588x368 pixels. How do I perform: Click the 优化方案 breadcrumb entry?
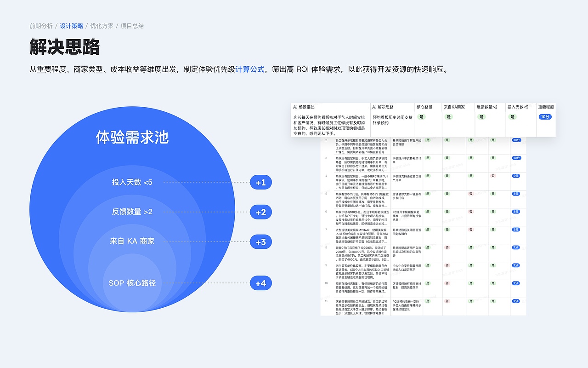point(101,26)
